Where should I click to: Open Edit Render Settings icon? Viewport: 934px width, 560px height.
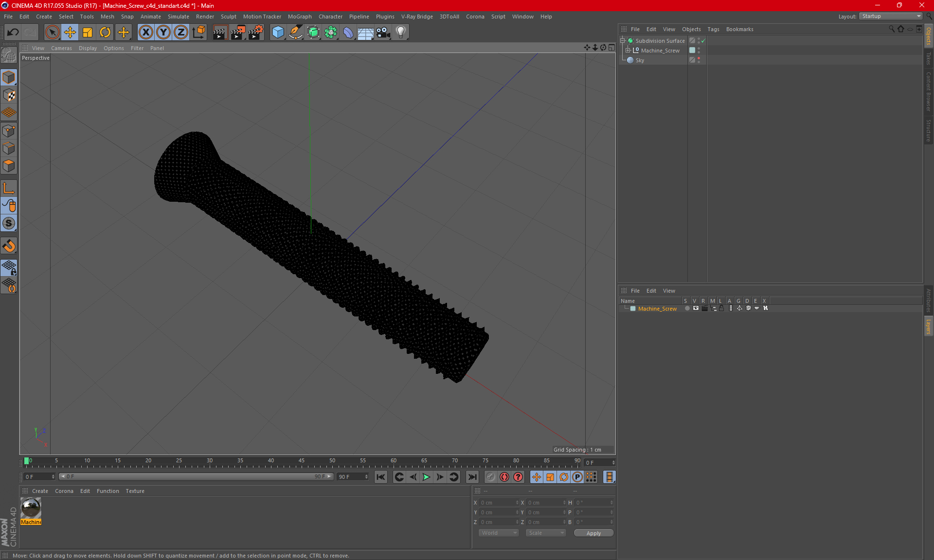[x=256, y=32]
